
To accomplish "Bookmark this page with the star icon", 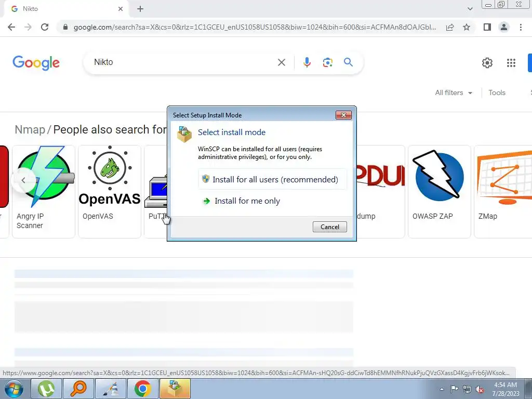I will click(x=467, y=27).
